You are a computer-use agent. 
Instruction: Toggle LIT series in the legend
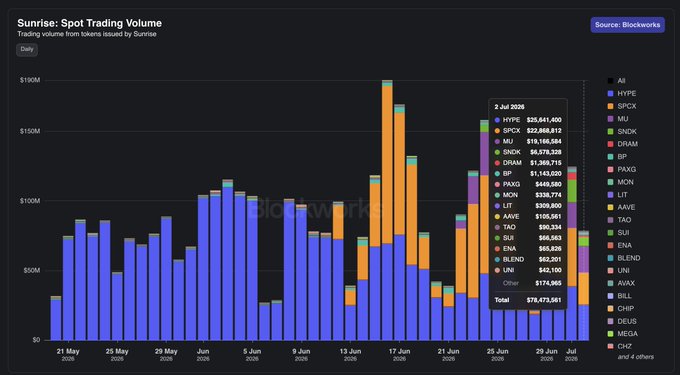pos(617,195)
